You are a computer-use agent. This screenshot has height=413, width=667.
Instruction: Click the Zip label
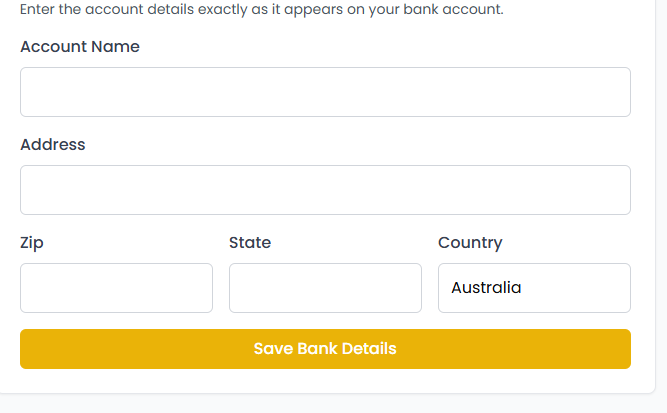[x=32, y=243]
